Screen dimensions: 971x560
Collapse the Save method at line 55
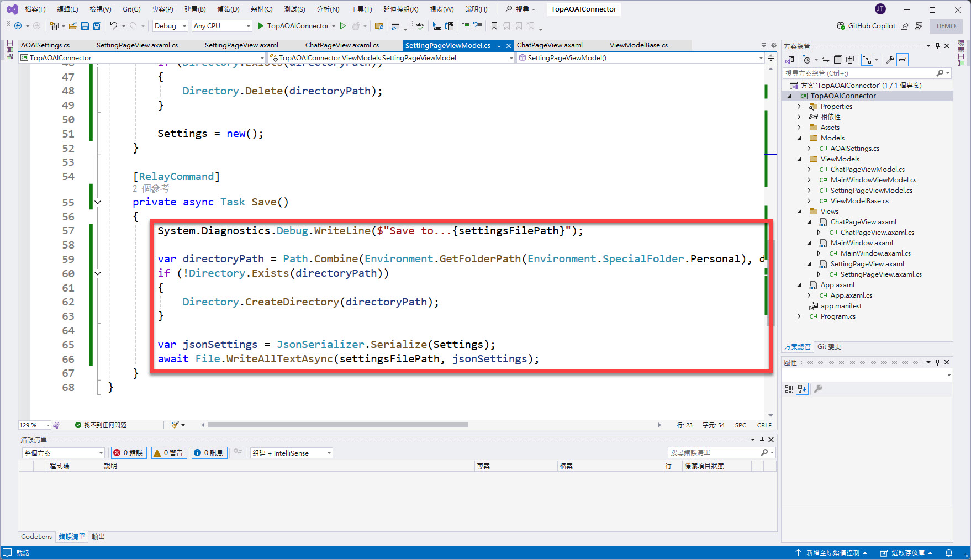coord(98,203)
